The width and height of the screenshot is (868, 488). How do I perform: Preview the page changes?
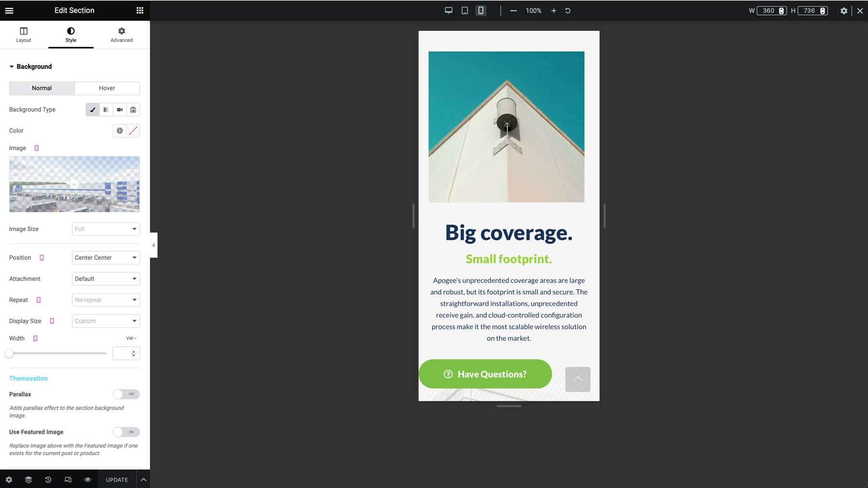coord(87,479)
